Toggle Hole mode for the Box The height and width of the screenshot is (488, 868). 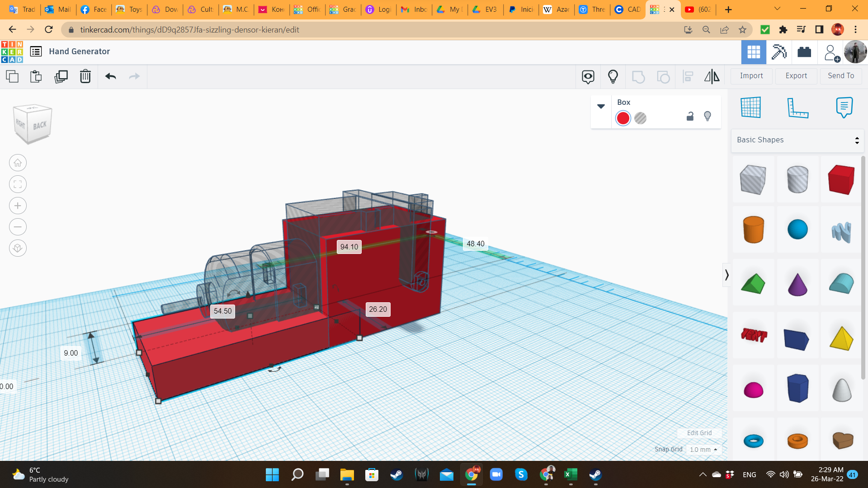640,118
